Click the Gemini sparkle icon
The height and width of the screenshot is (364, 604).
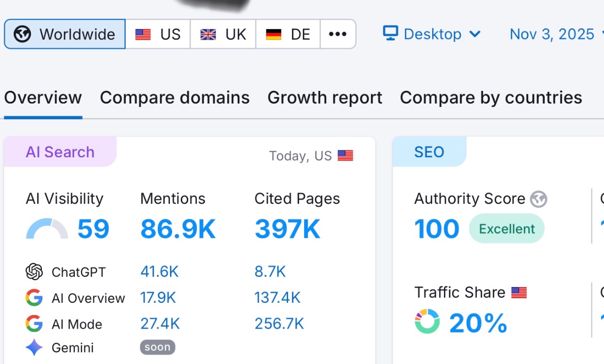(x=34, y=348)
